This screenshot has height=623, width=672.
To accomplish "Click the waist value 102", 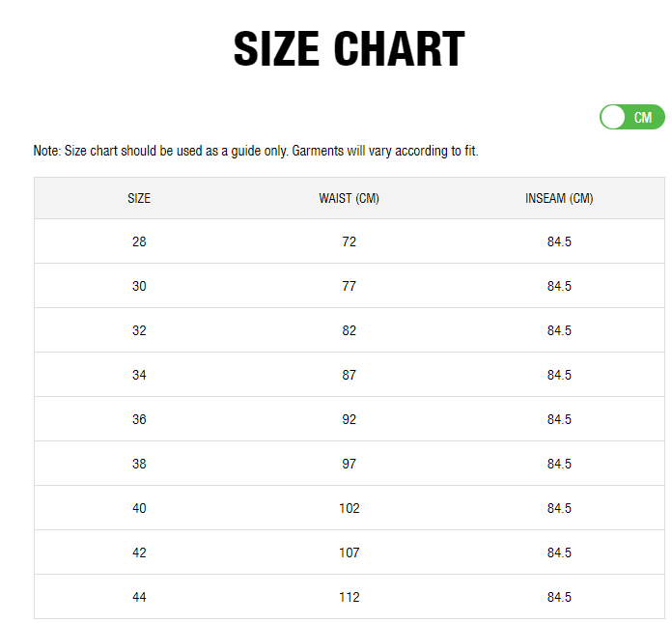I will (x=349, y=508).
